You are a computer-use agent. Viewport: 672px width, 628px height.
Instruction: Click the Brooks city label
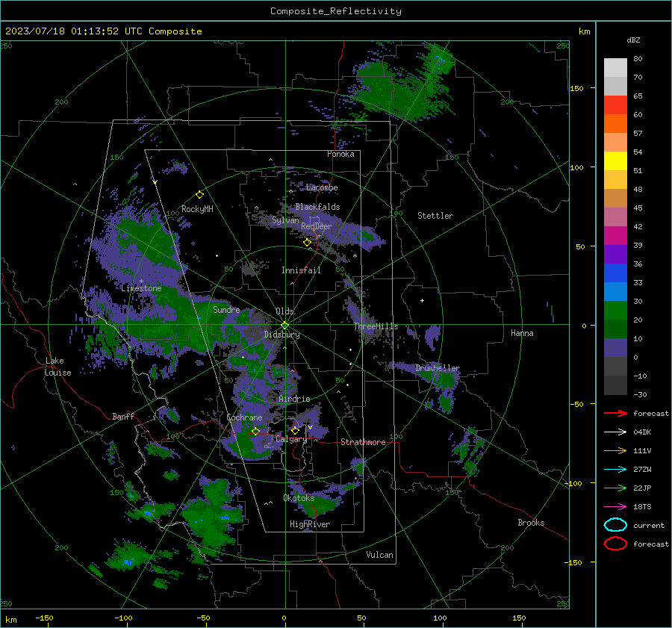pos(531,523)
